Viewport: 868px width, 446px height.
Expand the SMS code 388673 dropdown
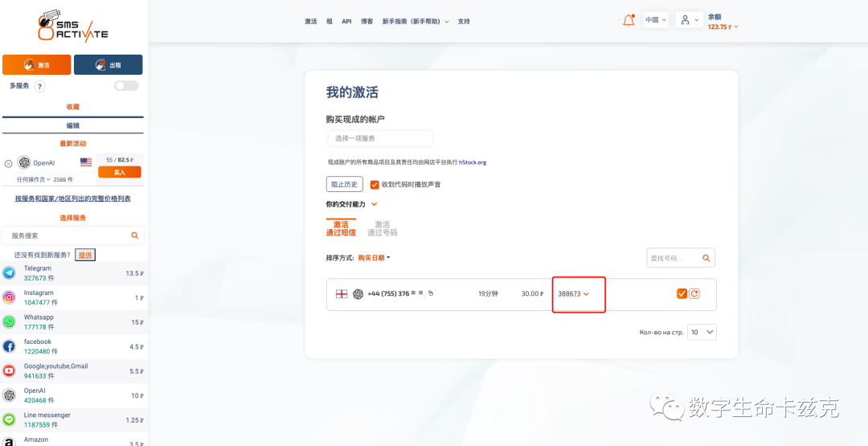[586, 294]
